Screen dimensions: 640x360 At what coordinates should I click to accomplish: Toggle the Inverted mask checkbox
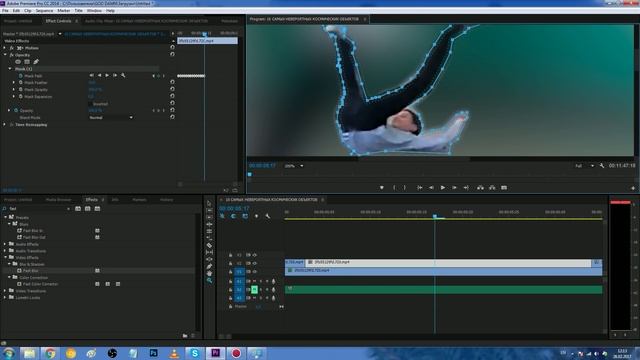pos(91,104)
